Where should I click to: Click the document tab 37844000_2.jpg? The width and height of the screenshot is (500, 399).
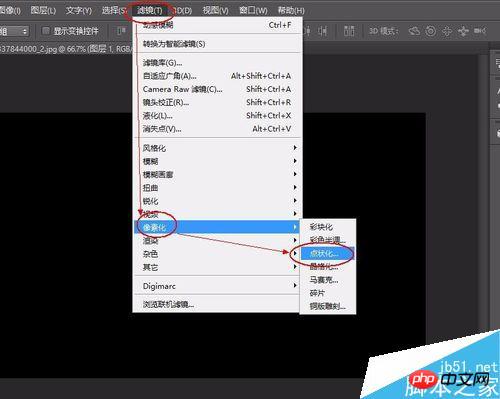tap(65, 49)
